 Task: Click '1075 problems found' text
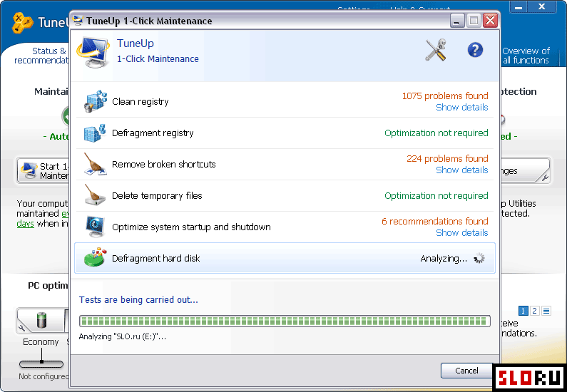445,96
